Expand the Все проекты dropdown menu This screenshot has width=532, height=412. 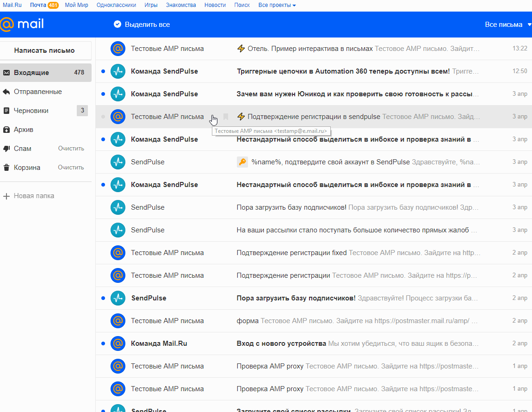[277, 5]
